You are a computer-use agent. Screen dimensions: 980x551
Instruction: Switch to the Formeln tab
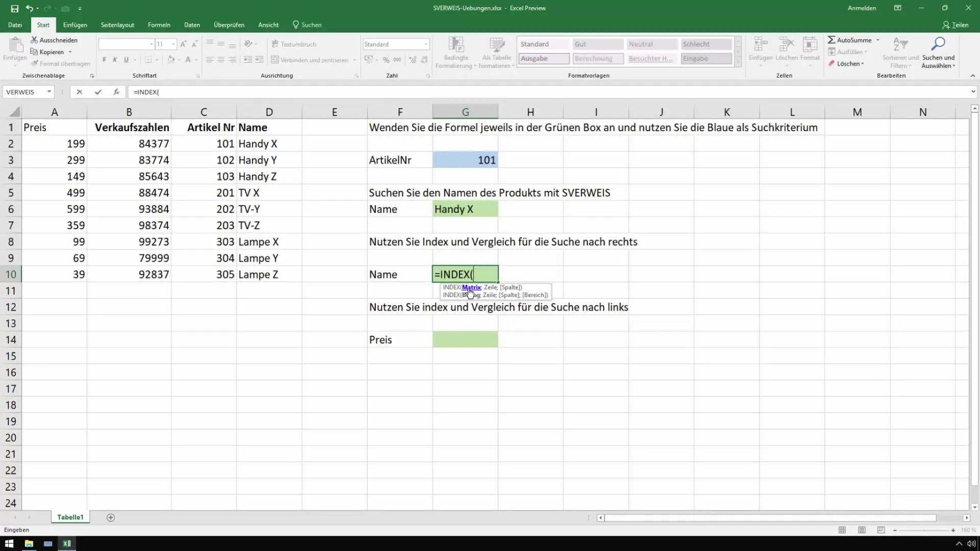(159, 24)
